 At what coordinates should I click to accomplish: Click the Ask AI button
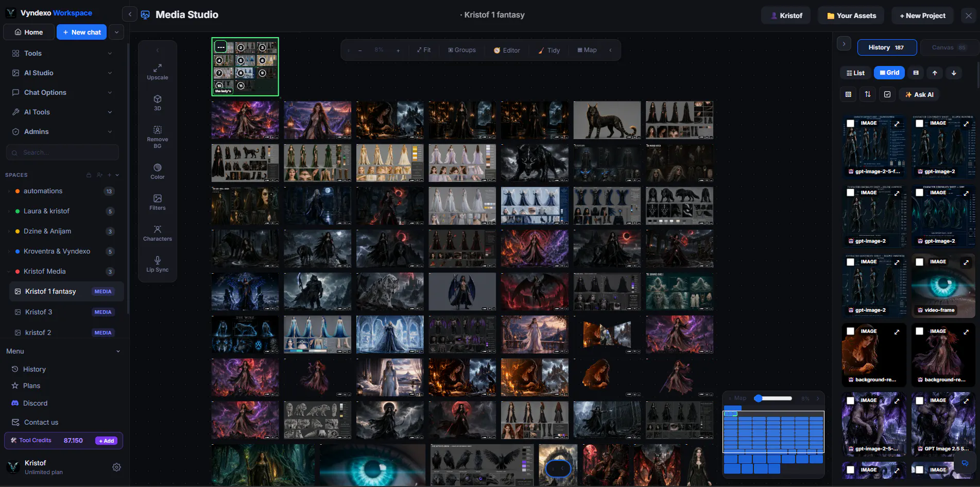[x=919, y=94]
